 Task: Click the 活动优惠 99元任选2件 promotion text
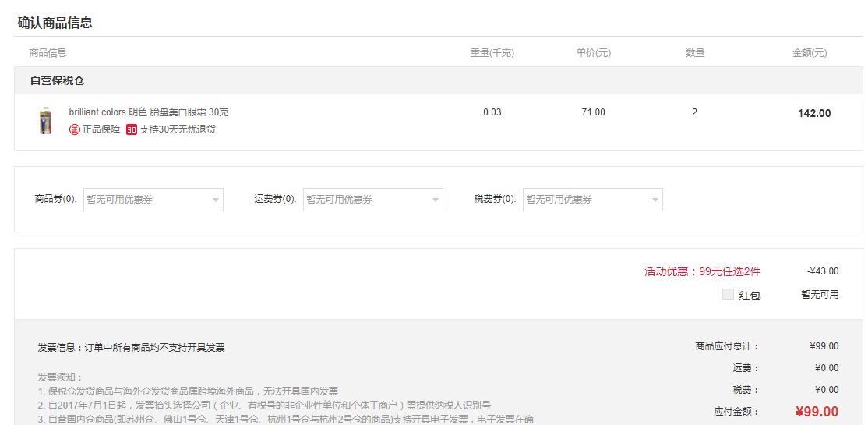point(702,271)
